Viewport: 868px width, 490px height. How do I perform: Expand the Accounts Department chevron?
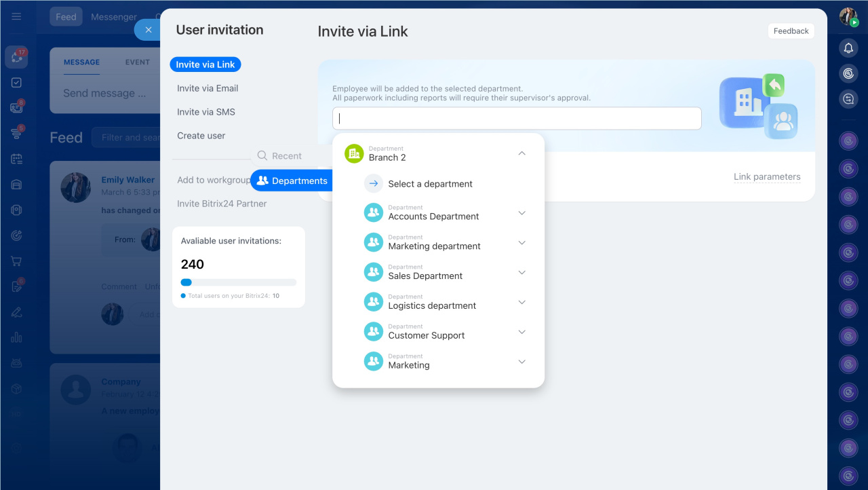point(521,212)
